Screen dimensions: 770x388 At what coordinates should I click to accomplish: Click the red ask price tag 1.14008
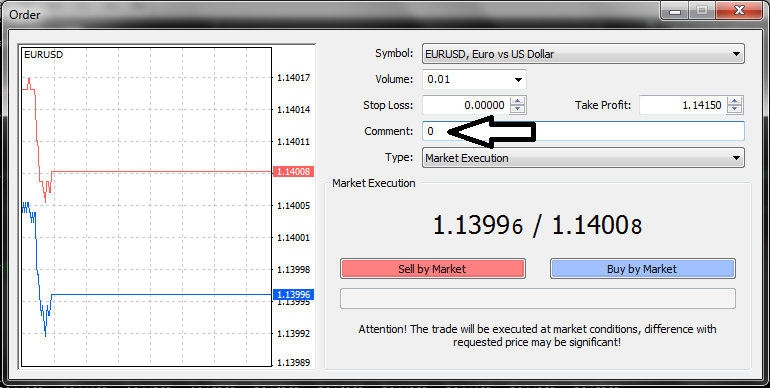[x=293, y=171]
